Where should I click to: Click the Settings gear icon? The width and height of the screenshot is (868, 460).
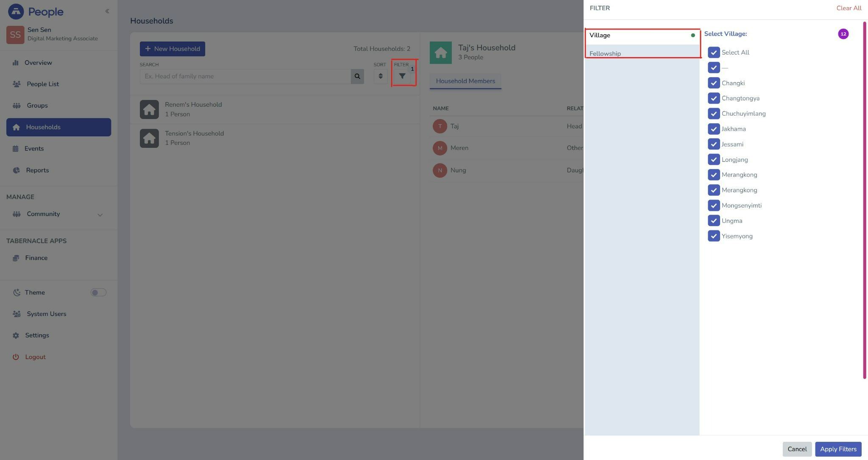point(16,335)
